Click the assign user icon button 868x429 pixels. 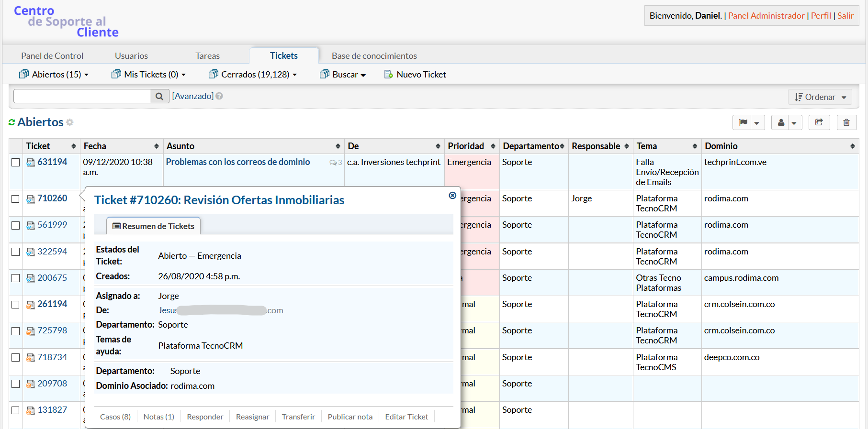(x=781, y=122)
